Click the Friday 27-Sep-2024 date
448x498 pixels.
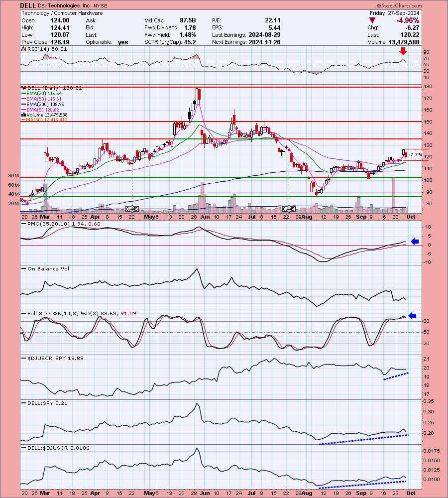tap(394, 13)
